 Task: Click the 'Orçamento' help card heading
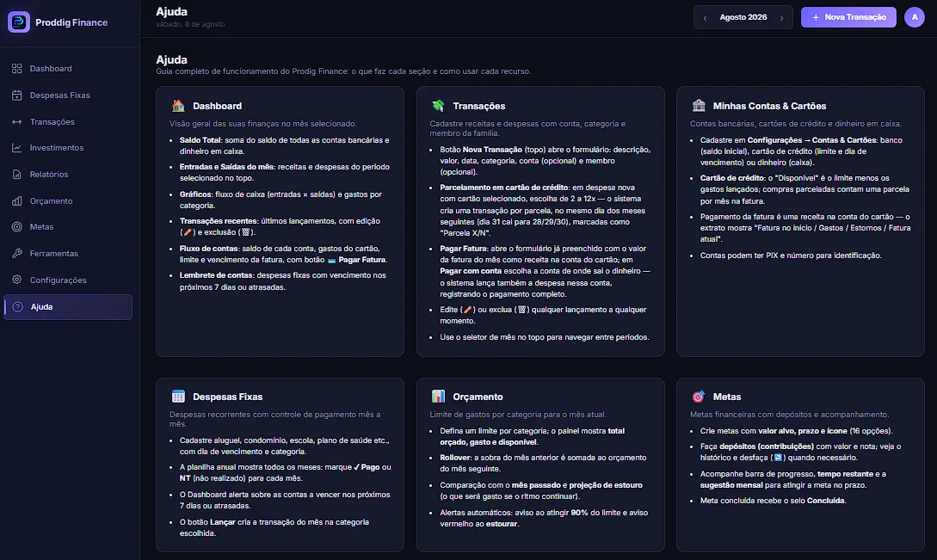tap(478, 397)
